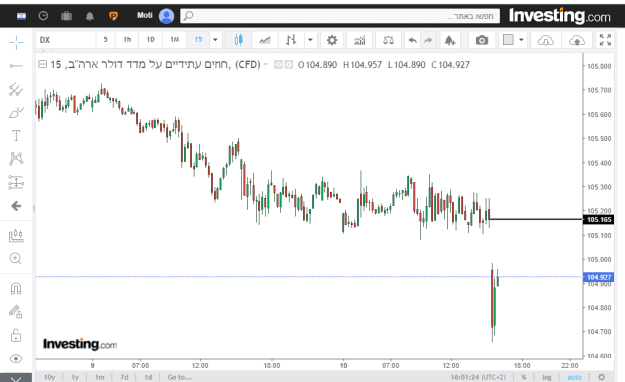625x382 pixels.
Task: Open chart properties gear
Action: click(332, 40)
